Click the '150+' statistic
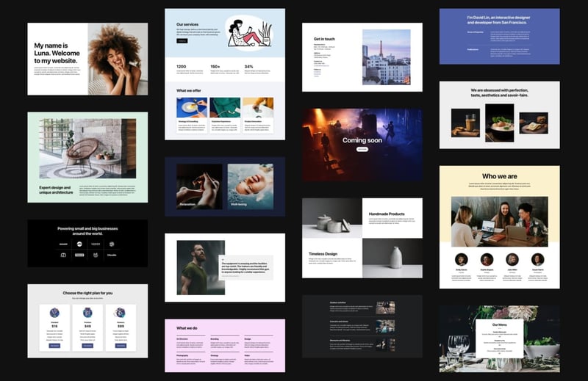Screen dimensions: 588x381 click(x=215, y=66)
